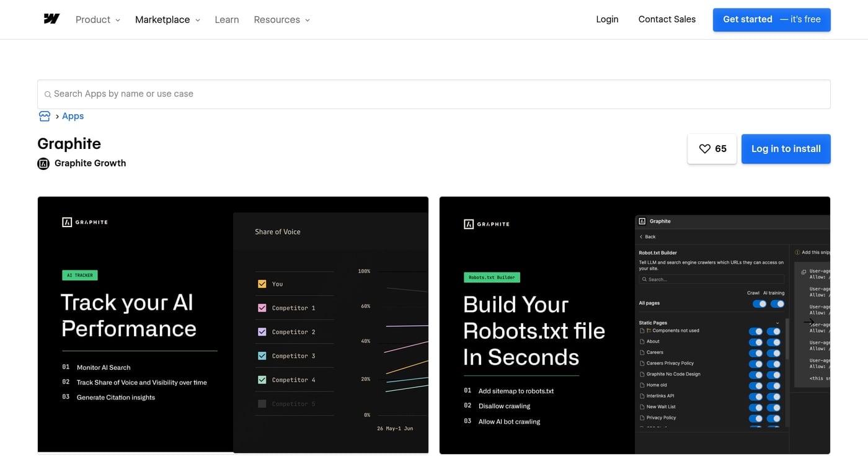Click the Graphite app title heading

(x=69, y=143)
